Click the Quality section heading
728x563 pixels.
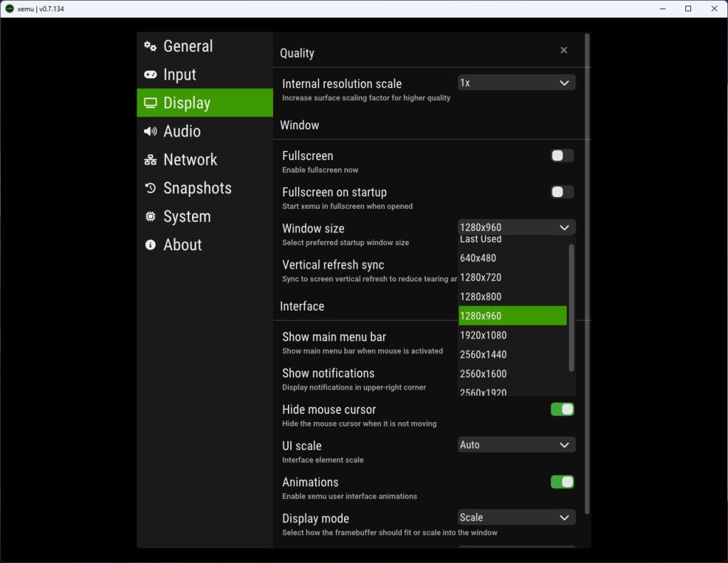tap(297, 53)
